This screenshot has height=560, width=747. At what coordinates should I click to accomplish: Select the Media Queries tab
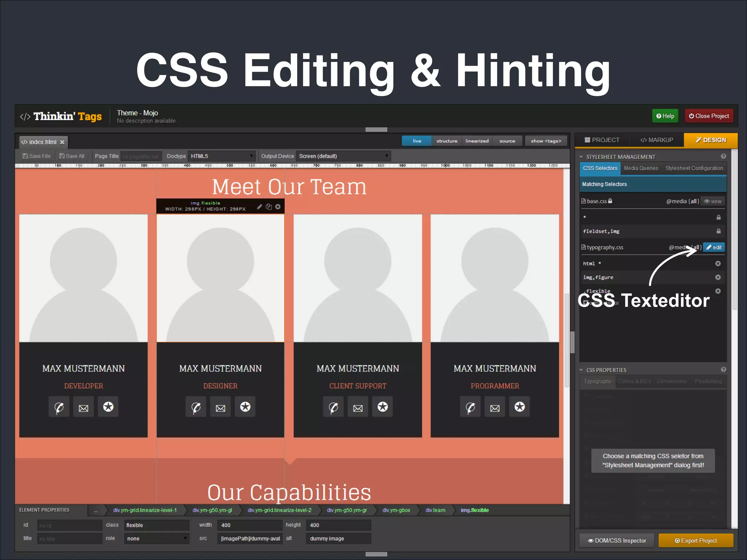click(x=641, y=168)
